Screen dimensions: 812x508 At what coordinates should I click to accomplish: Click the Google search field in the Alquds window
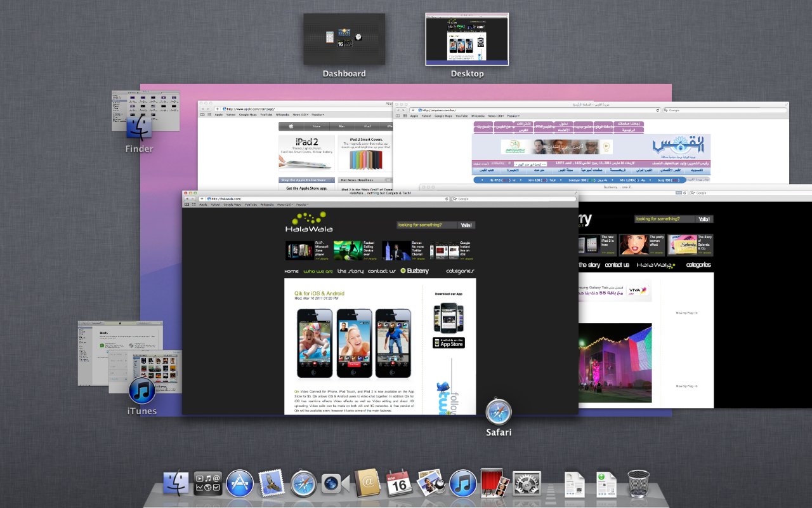click(724, 110)
